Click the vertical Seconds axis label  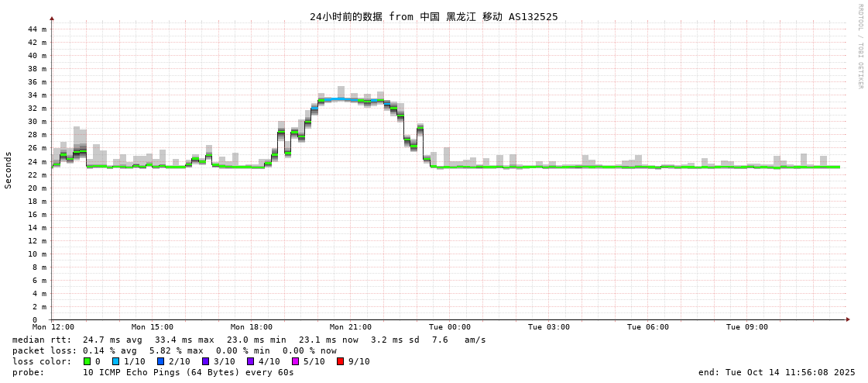click(9, 170)
